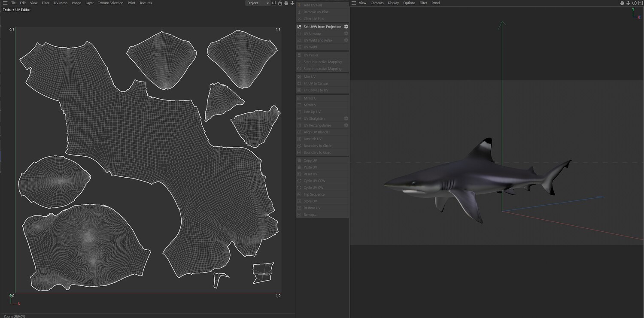Open the viewport View menu
The height and width of the screenshot is (318, 644).
363,3
